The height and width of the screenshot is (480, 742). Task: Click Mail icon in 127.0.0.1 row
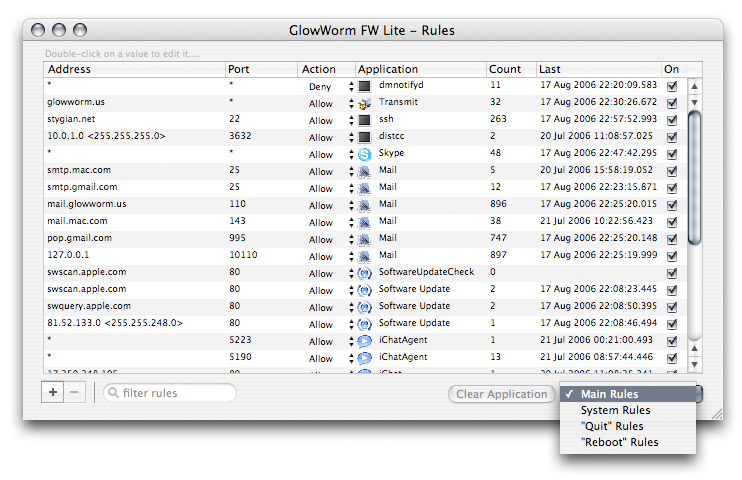coord(364,257)
